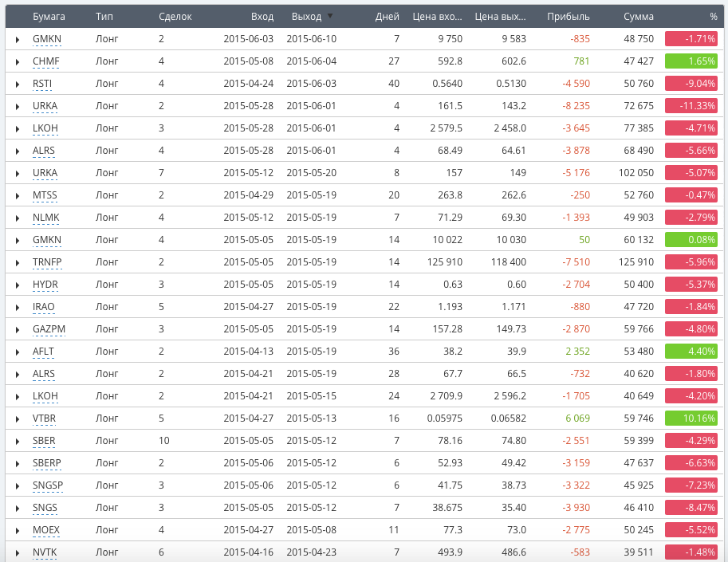Expand the GMKN row exited 2015-06-10
The image size is (728, 562).
pyautogui.click(x=18, y=39)
